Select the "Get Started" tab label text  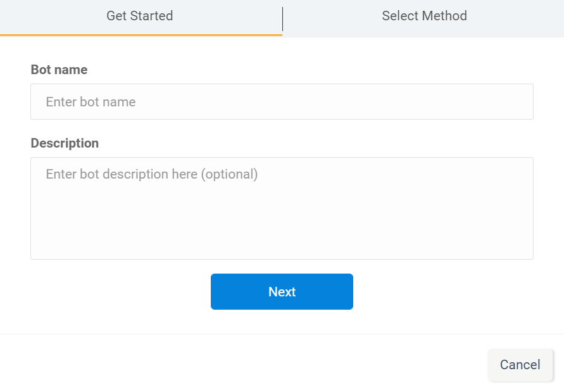tap(140, 16)
